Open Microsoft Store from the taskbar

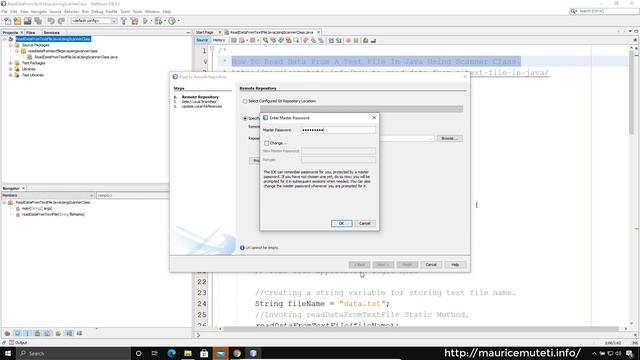point(204,353)
